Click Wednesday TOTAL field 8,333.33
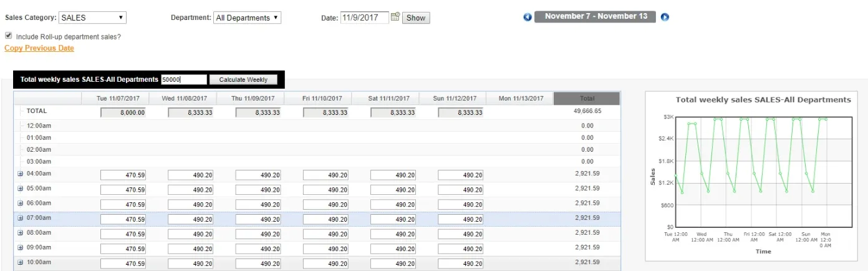 click(x=190, y=112)
